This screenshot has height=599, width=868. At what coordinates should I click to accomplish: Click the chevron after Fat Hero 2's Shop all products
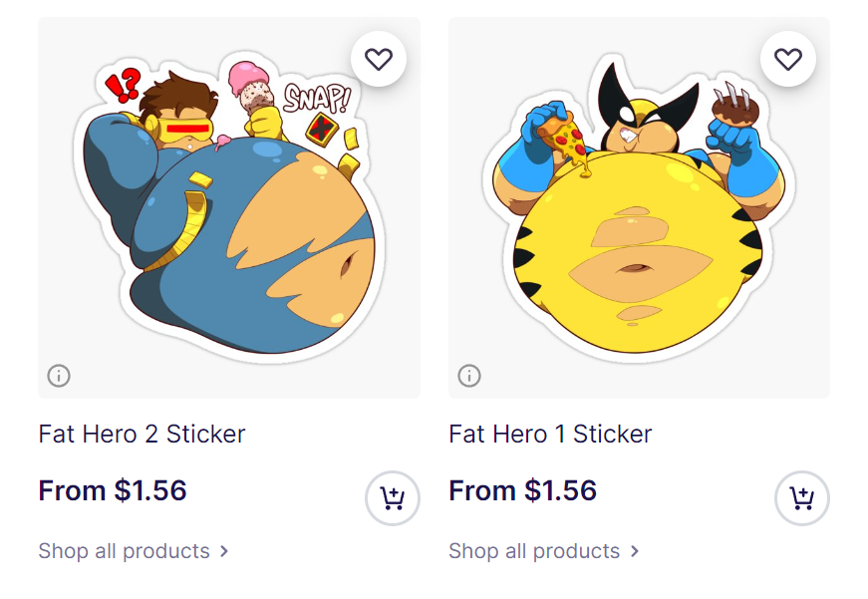(x=224, y=551)
